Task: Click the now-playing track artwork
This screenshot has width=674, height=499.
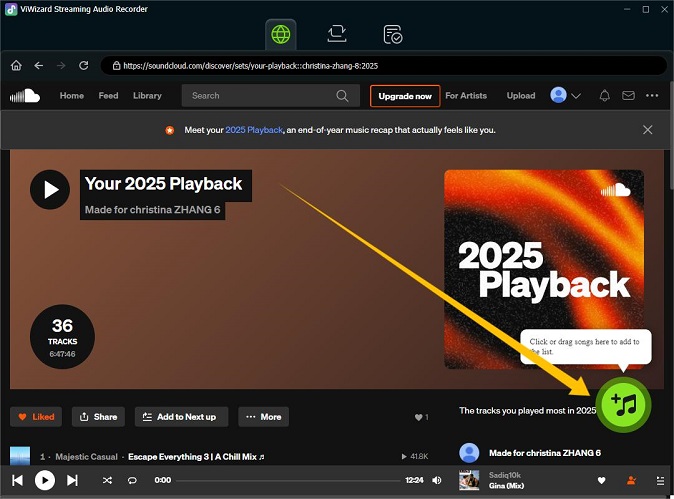Action: pyautogui.click(x=469, y=480)
